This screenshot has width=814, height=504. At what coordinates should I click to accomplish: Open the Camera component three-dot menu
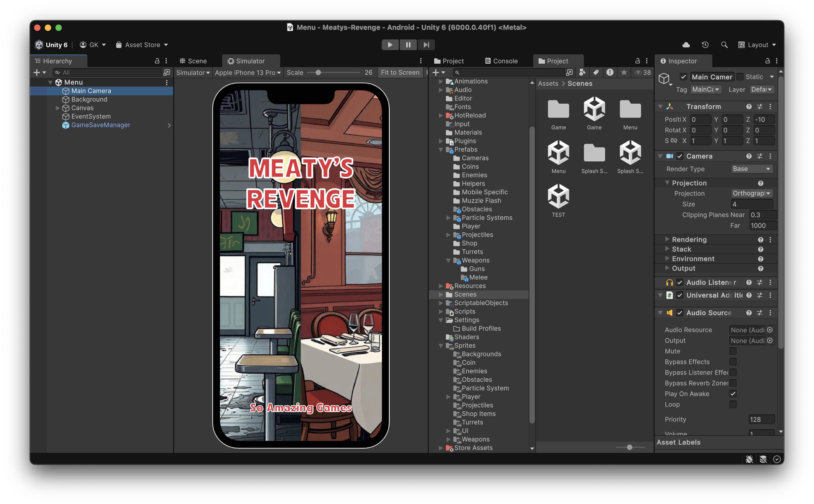(770, 156)
